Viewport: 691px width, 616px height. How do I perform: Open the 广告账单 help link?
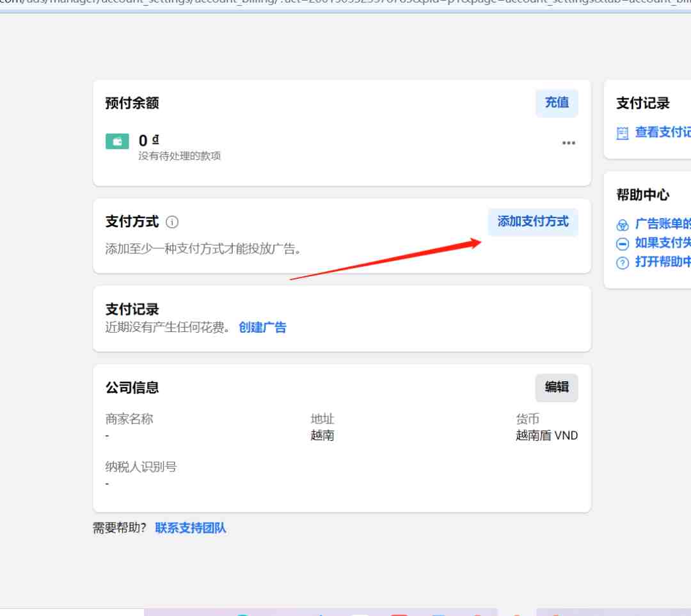coord(663,224)
